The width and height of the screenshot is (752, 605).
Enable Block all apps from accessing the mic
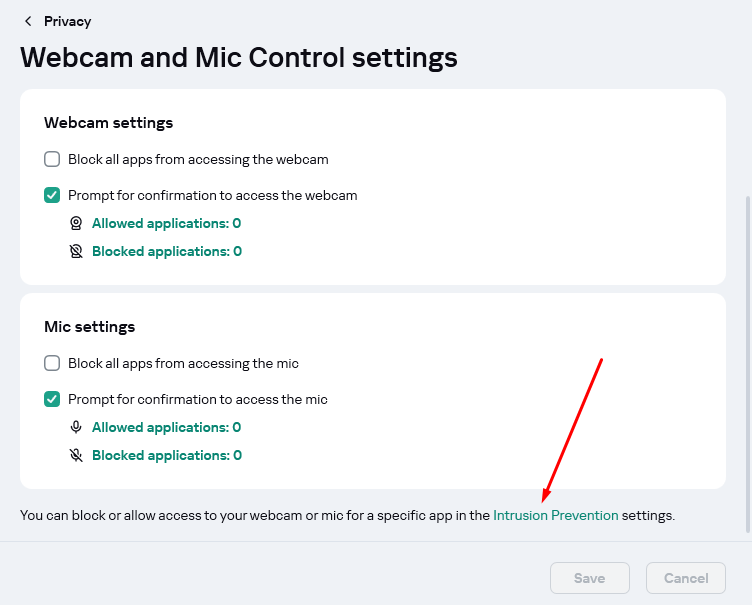coord(52,363)
